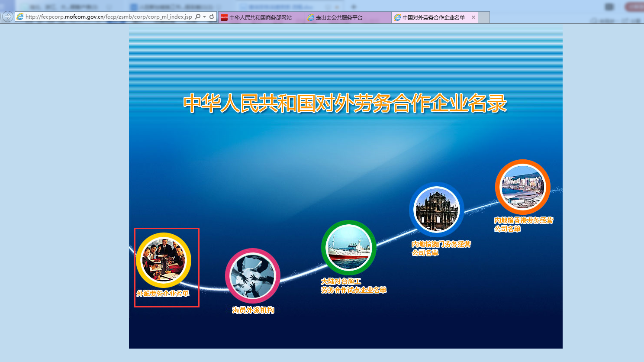
Task: Click the orange-ringed Hong Kong skyline icon
Action: click(522, 187)
